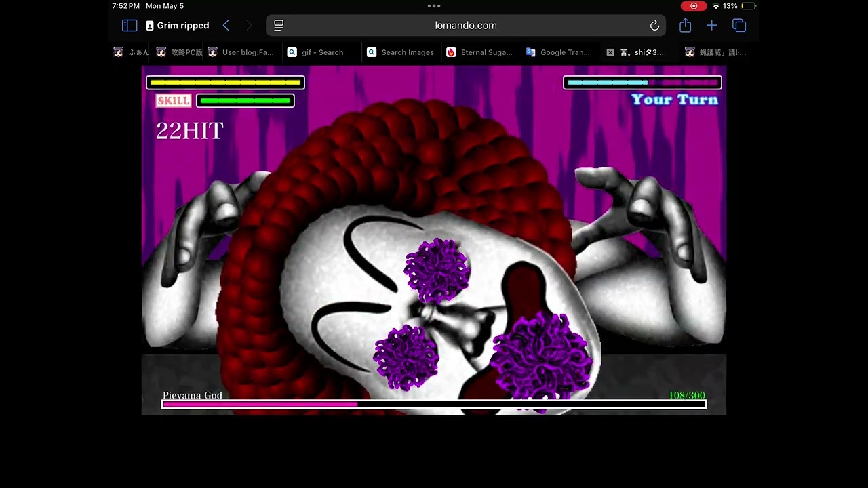Open the Grim ripped tab group
868x488 pixels.
click(178, 26)
